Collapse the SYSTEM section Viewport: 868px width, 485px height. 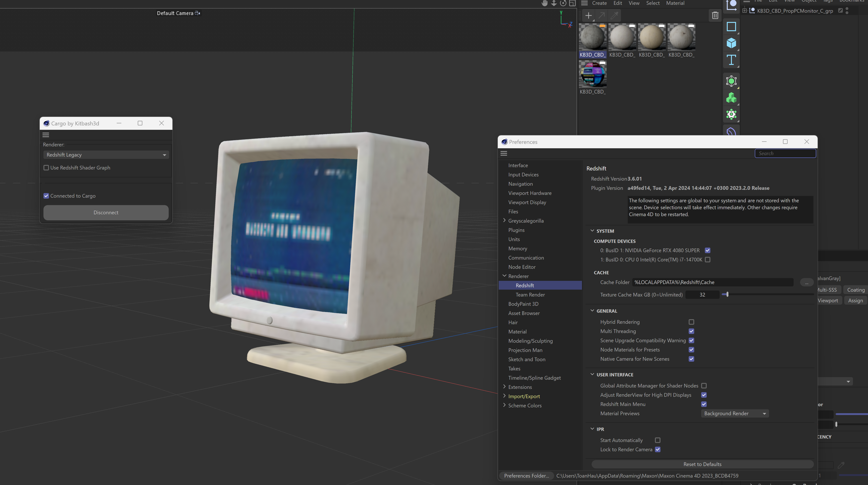592,231
